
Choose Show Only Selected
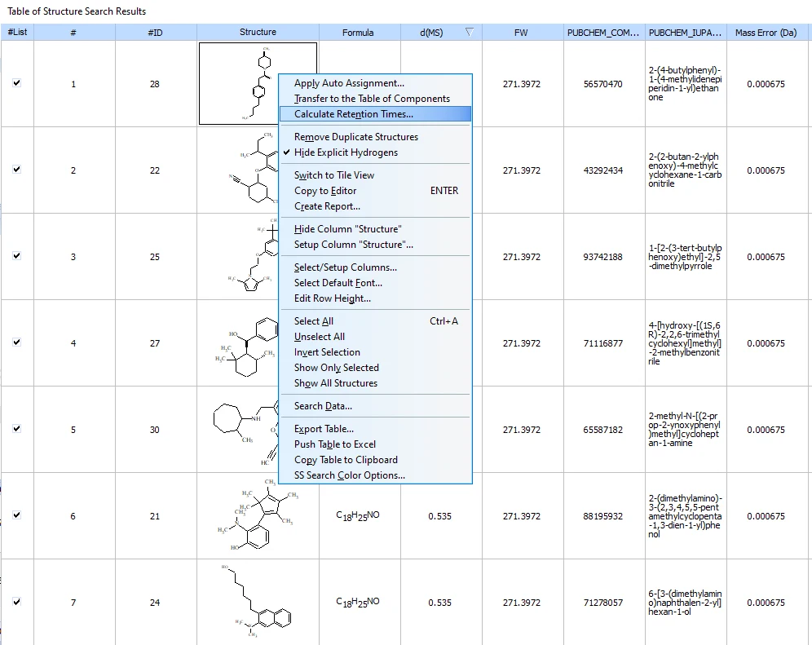point(376,368)
